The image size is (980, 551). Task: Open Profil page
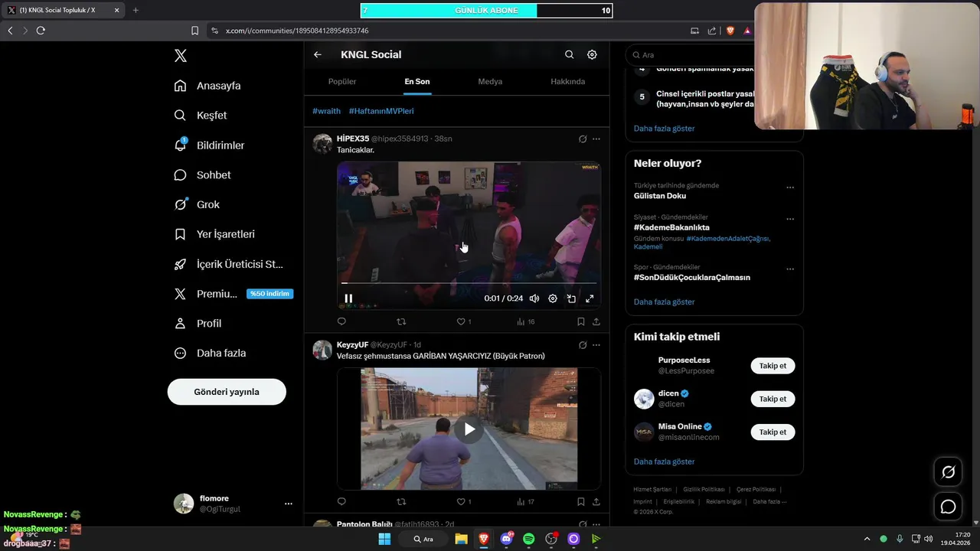(198, 324)
